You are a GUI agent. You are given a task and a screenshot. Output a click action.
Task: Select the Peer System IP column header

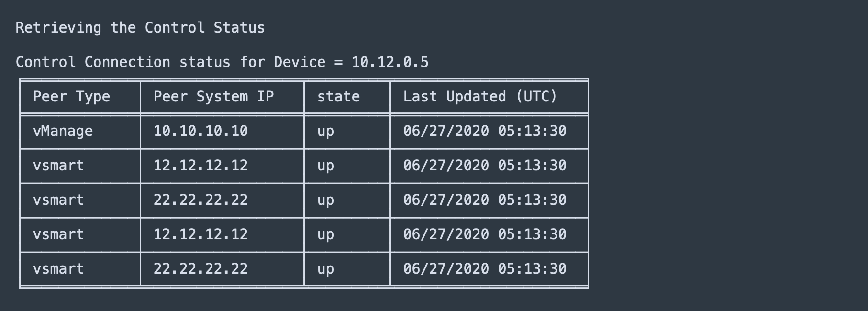coord(213,97)
